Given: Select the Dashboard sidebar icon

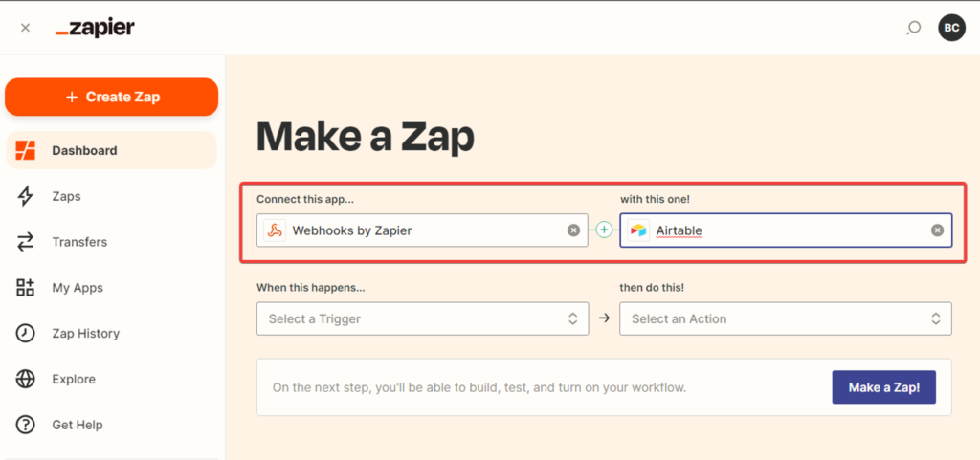Looking at the screenshot, I should [26, 150].
